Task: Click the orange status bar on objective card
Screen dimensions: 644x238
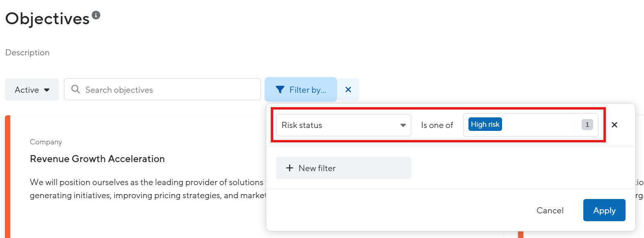Action: [x=7, y=176]
